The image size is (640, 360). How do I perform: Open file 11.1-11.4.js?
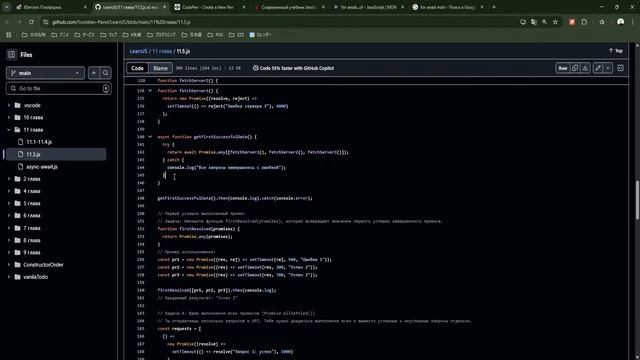click(x=39, y=142)
